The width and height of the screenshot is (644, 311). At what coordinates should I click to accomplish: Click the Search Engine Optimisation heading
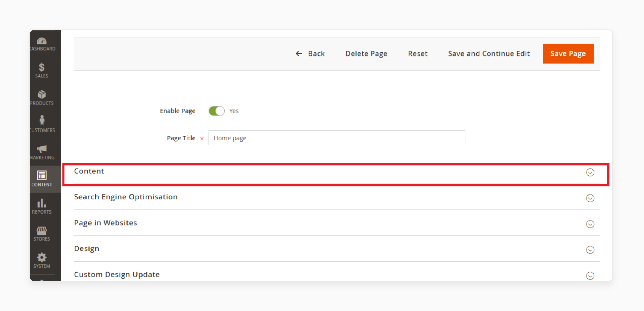pos(126,197)
